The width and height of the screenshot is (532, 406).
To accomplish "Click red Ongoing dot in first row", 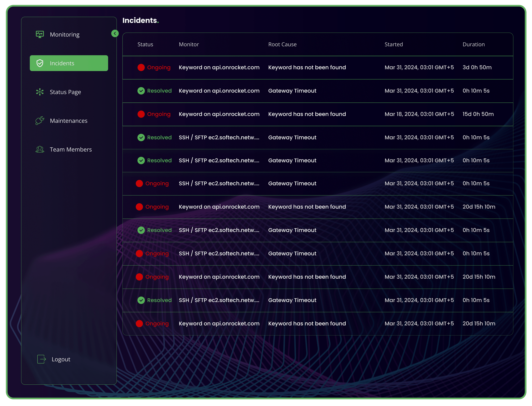I will point(141,67).
